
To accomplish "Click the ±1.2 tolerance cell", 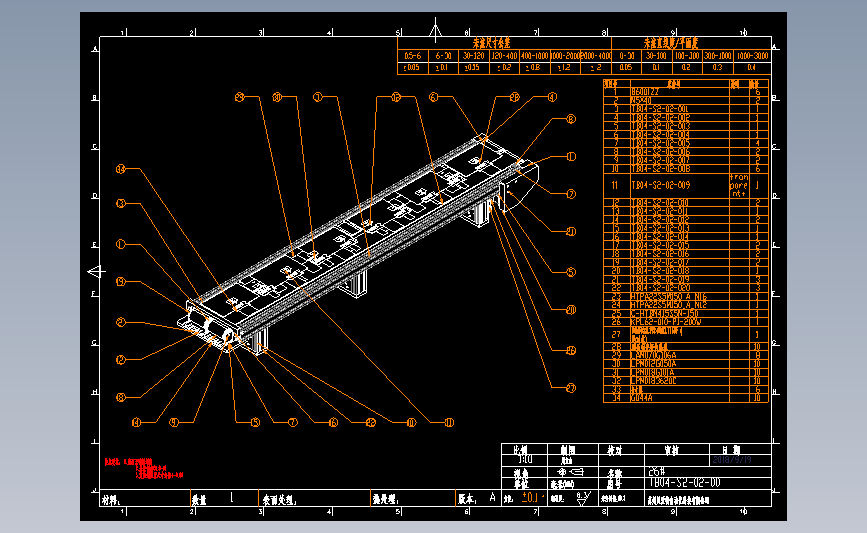I will click(x=565, y=67).
